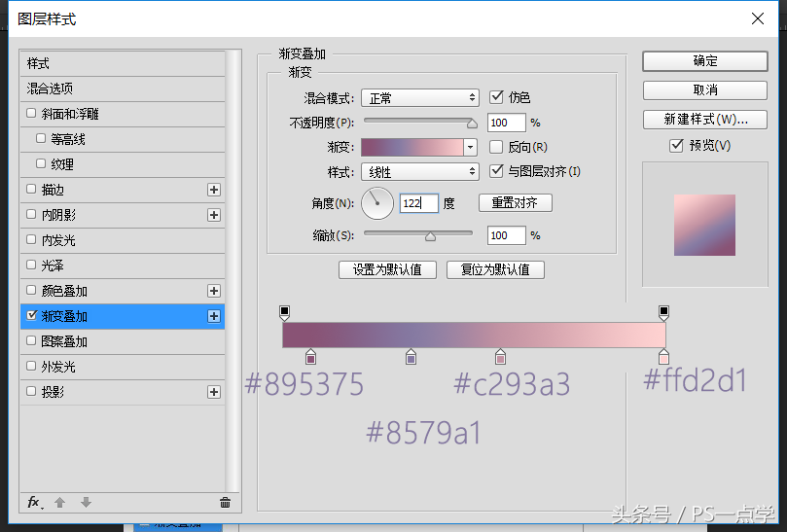Move effect down with down arrow

coord(86,502)
